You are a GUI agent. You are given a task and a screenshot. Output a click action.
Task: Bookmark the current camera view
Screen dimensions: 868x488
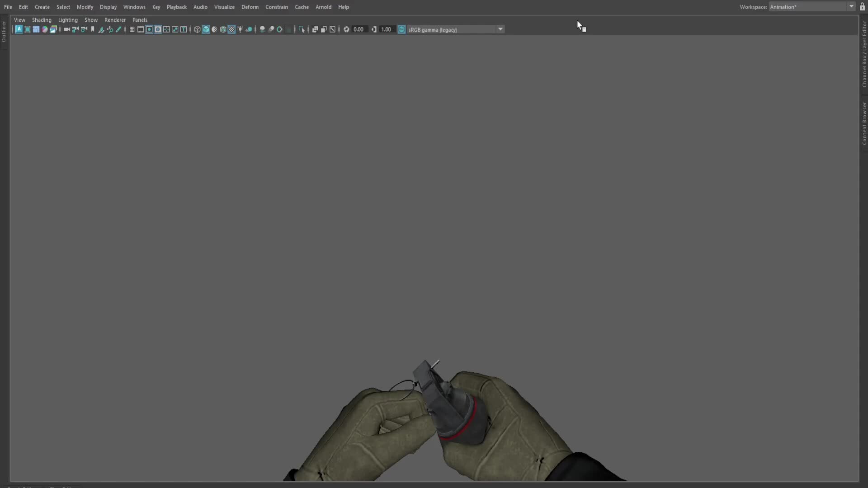pos(93,29)
